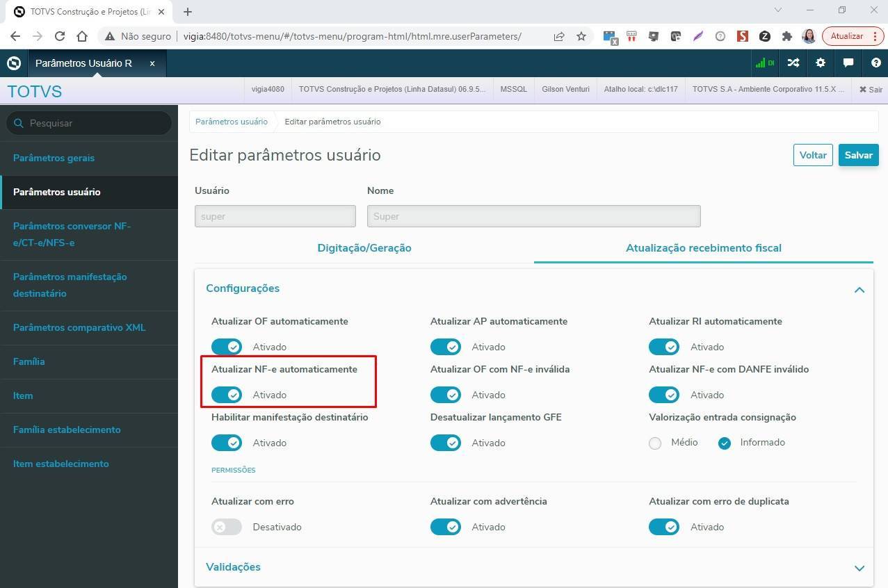Open Parâmetros gerais in the sidebar
This screenshot has height=588, width=888.
click(54, 158)
